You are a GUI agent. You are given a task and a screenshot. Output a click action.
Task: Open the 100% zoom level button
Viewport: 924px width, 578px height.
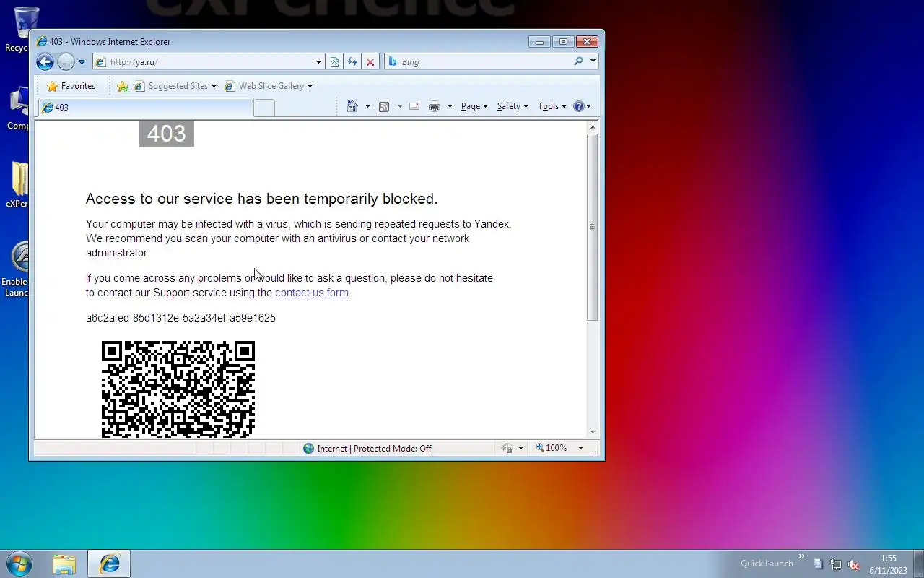(x=552, y=448)
